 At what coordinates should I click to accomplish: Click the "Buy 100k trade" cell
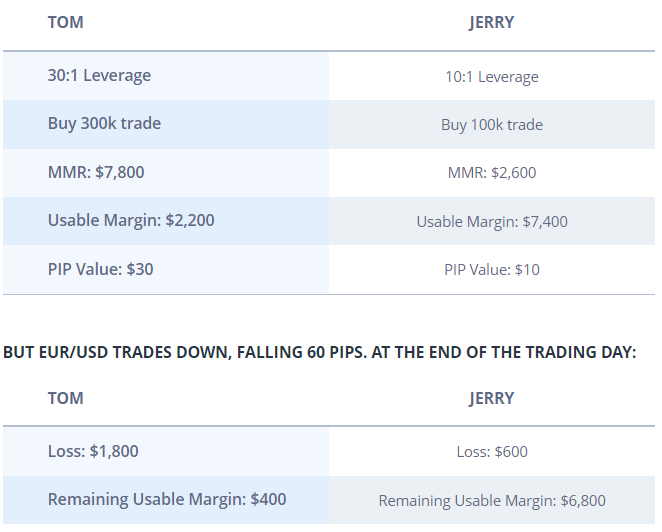coord(491,125)
